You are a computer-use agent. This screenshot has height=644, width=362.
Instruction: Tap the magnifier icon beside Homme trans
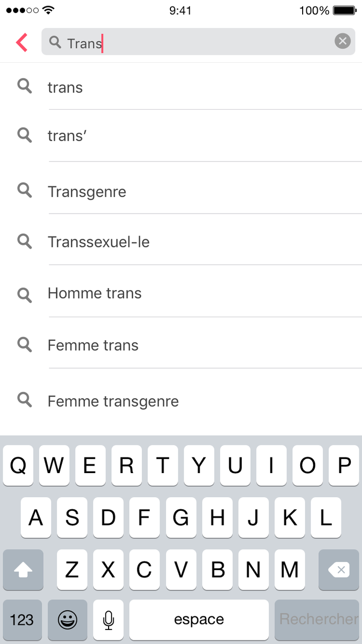25,295
